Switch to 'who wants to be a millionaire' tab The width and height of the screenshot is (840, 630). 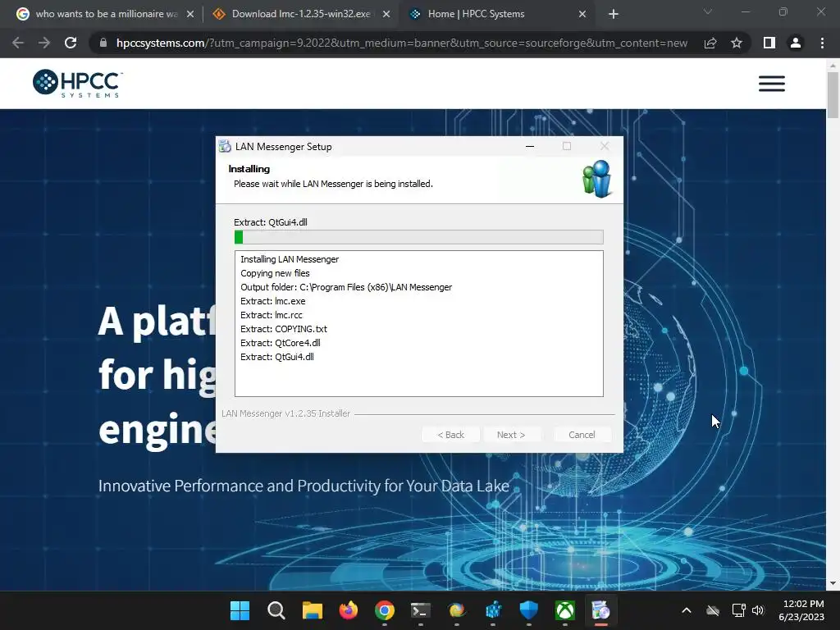tap(104, 14)
